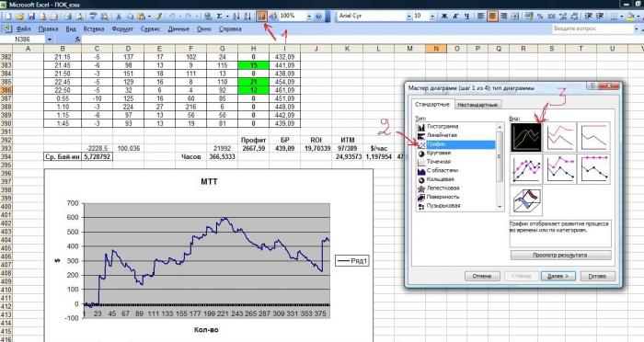Open the Arial Cyr font dropdown

tap(409, 17)
